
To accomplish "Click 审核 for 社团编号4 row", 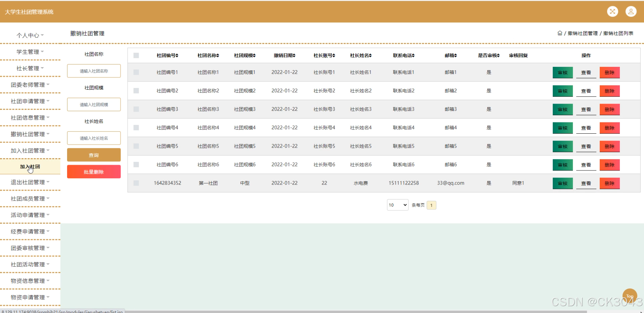I will (563, 128).
